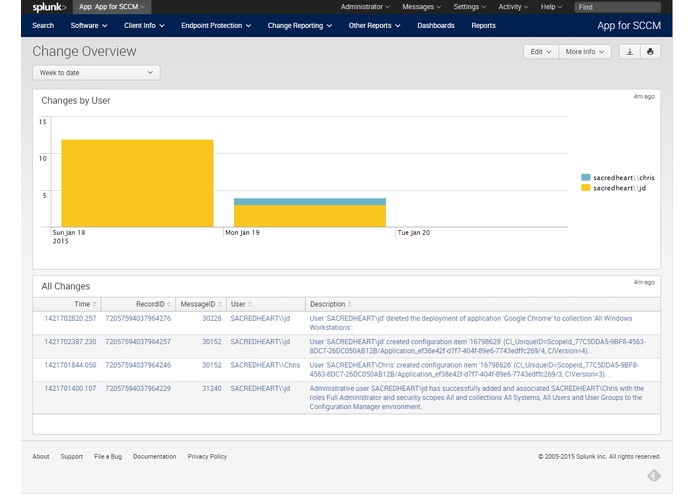
Task: Go to Dashboards
Action: point(436,26)
